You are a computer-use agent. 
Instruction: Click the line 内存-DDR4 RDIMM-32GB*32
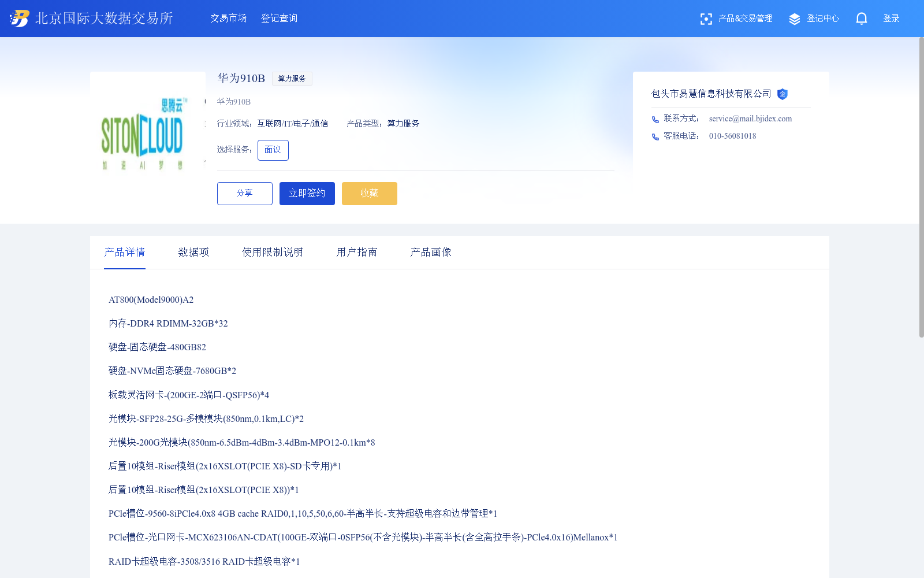[168, 324]
